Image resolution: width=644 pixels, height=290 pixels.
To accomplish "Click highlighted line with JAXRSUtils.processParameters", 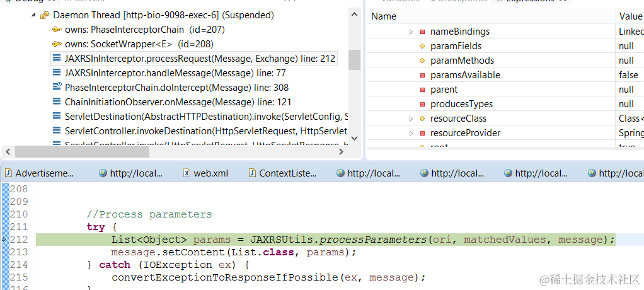I will (x=325, y=240).
